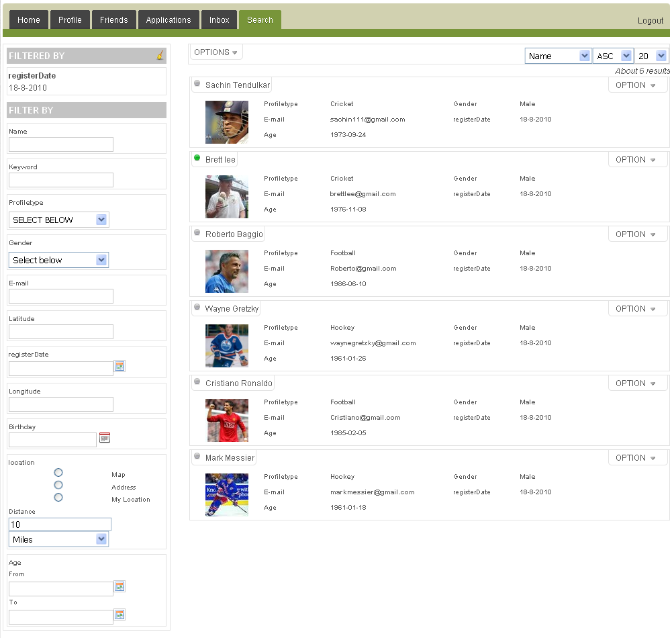Open the Birthday calendar picker
Viewport: 672px width, 638px height.
click(105, 437)
